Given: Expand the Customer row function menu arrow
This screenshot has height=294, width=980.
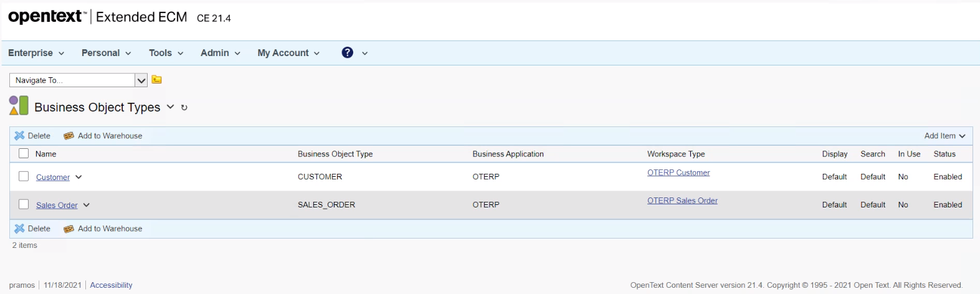Looking at the screenshot, I should point(78,177).
